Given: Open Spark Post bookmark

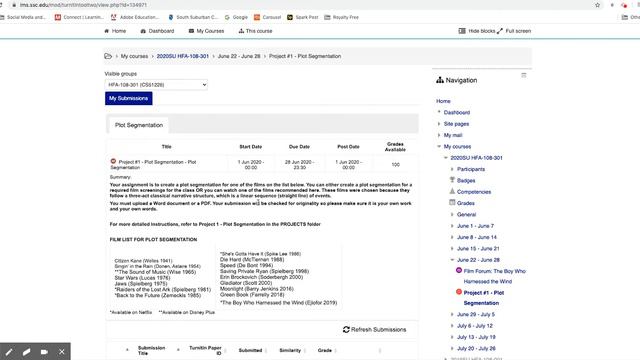Looking at the screenshot, I should 302,17.
